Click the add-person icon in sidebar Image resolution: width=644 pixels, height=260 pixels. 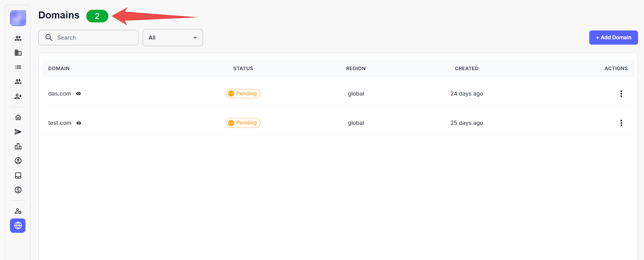point(18,96)
